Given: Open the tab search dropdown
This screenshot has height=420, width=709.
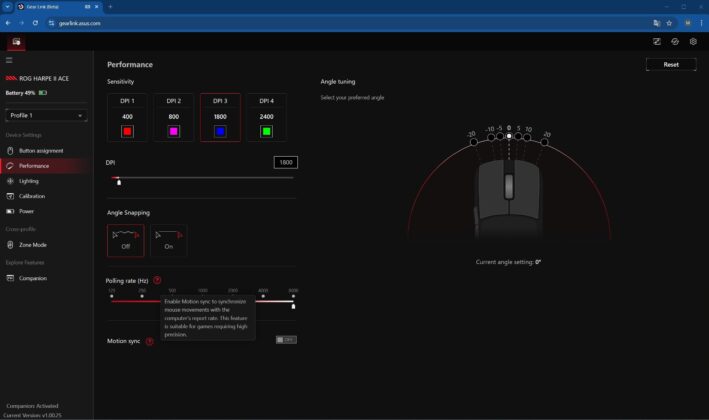Looking at the screenshot, I should pos(7,7).
